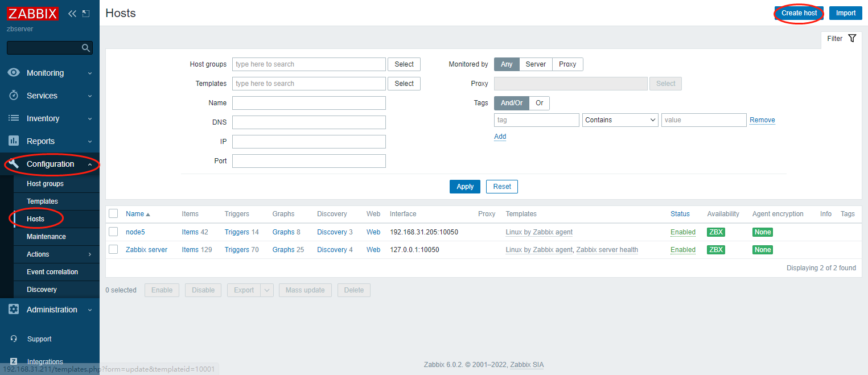Expand the Services menu
The height and width of the screenshot is (375, 868).
[x=50, y=96]
